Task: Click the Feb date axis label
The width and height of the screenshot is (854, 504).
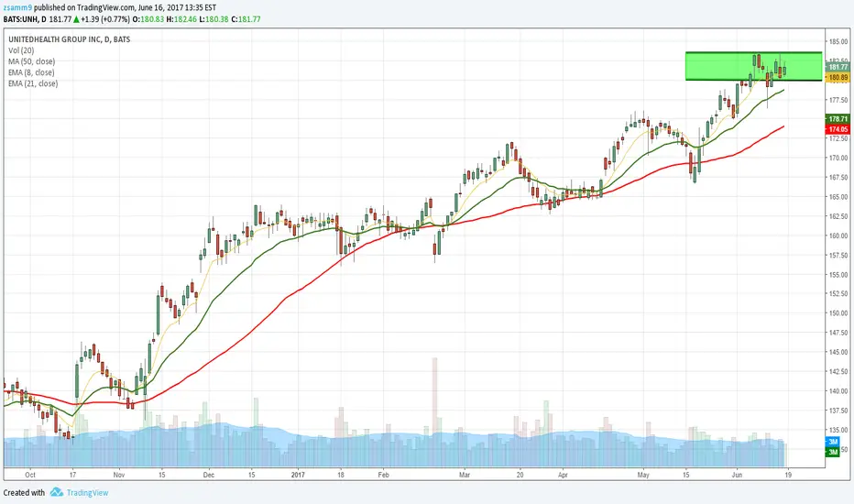Action: [383, 475]
